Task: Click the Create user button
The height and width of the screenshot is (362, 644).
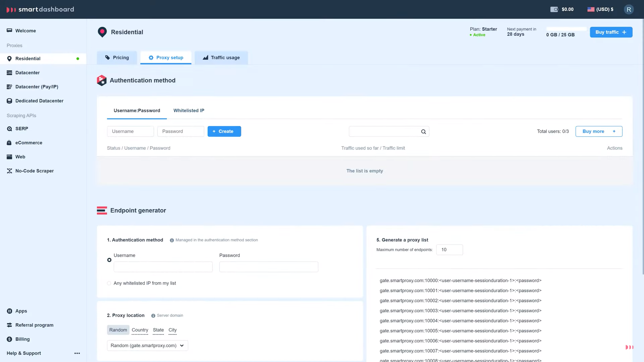Action: pyautogui.click(x=224, y=131)
